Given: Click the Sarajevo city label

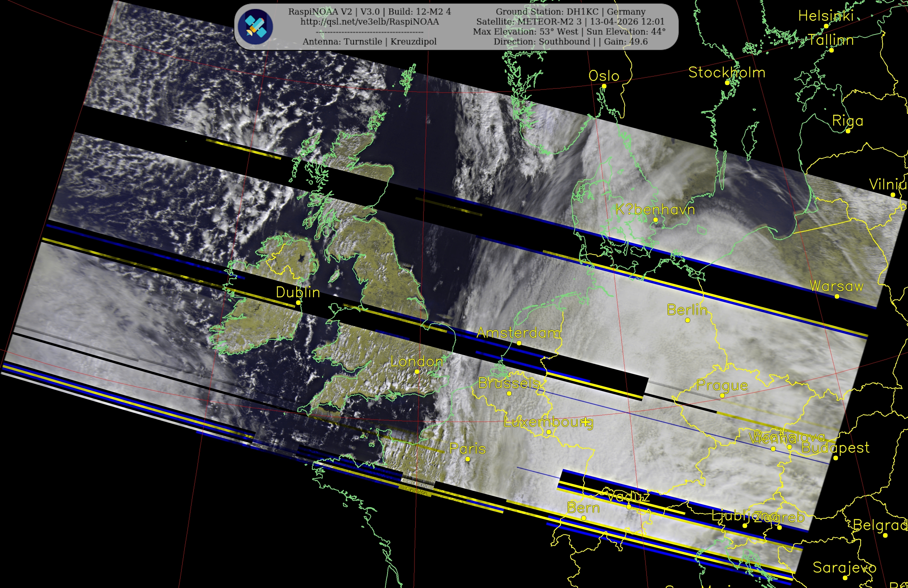Looking at the screenshot, I should pos(845,568).
